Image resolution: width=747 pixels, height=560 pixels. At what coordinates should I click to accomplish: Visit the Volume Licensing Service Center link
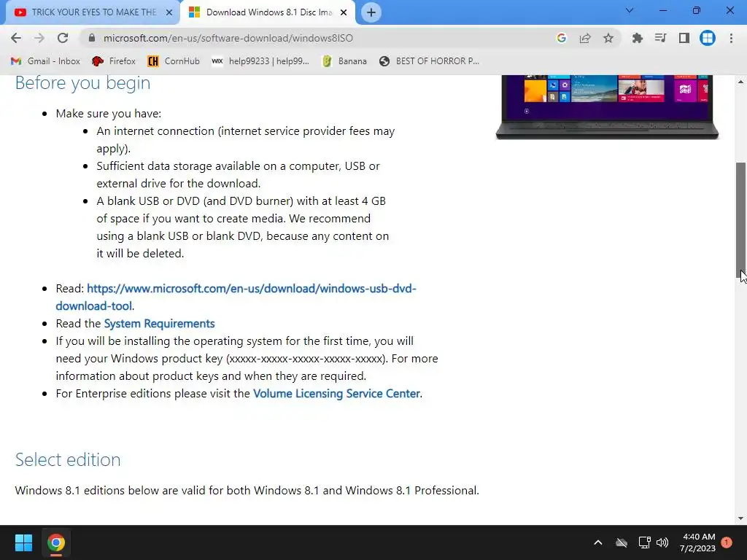(336, 394)
